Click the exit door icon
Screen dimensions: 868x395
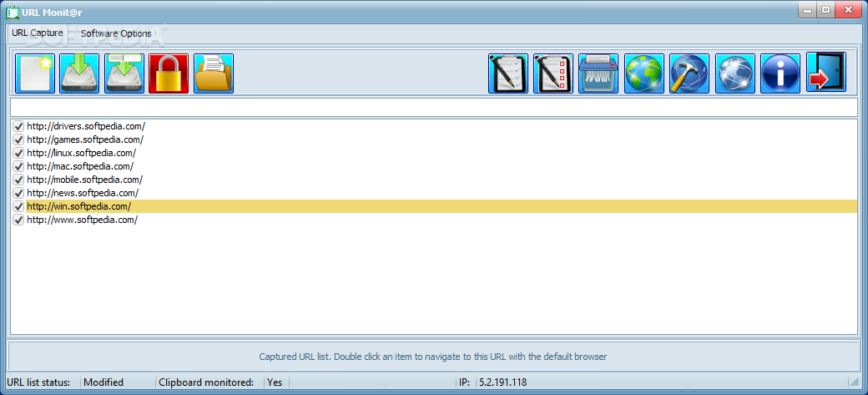pos(826,72)
